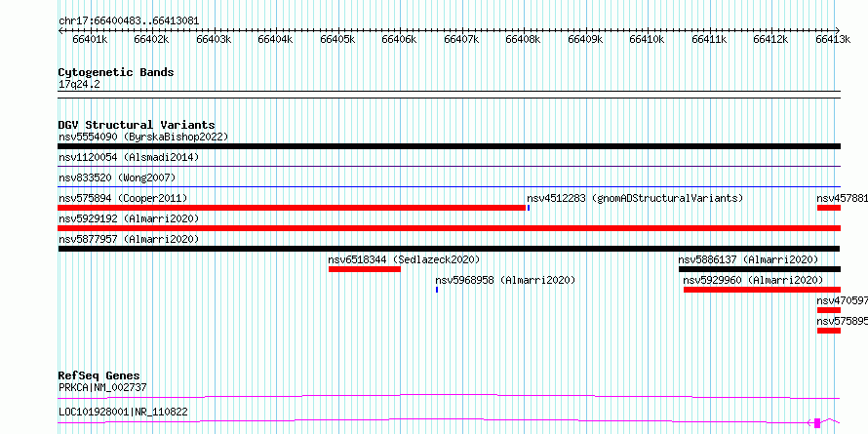Select variant label nsv575894 (Cooper2011)
This screenshot has height=434, width=868.
[123, 198]
